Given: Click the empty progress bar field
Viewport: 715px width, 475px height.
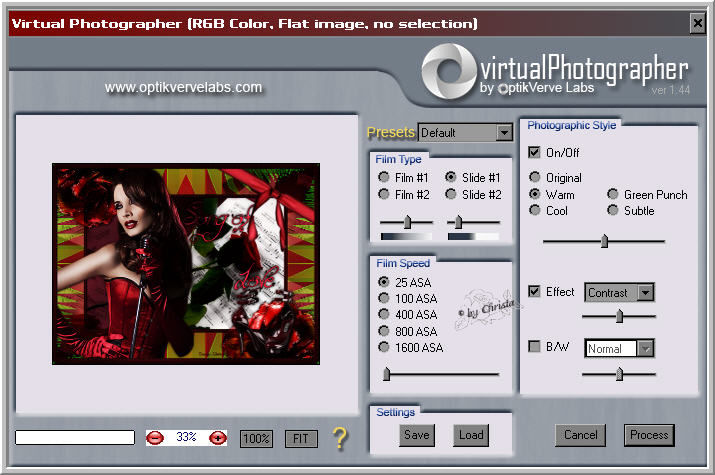Looking at the screenshot, I should click(x=75, y=438).
